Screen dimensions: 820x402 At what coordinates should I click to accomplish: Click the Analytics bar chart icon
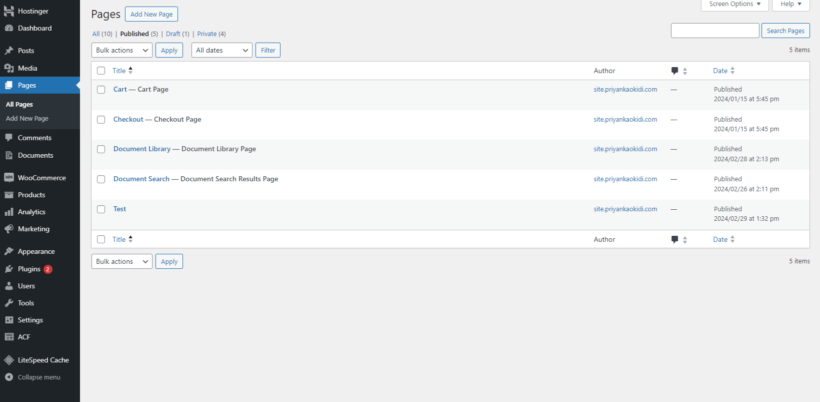click(x=8, y=212)
